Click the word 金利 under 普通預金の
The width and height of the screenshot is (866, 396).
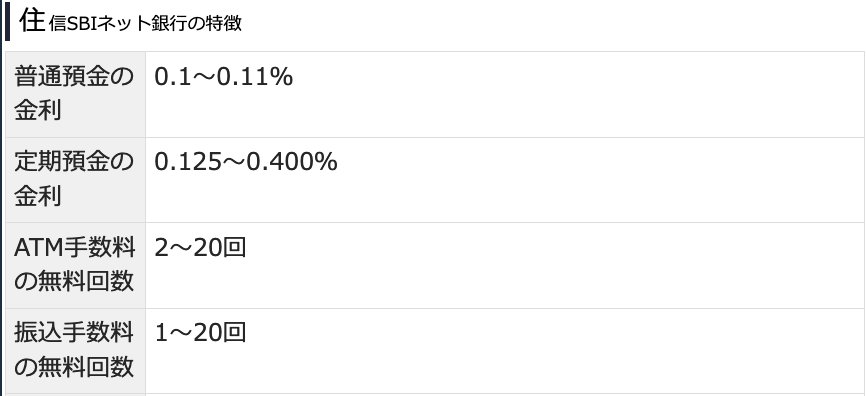click(38, 111)
